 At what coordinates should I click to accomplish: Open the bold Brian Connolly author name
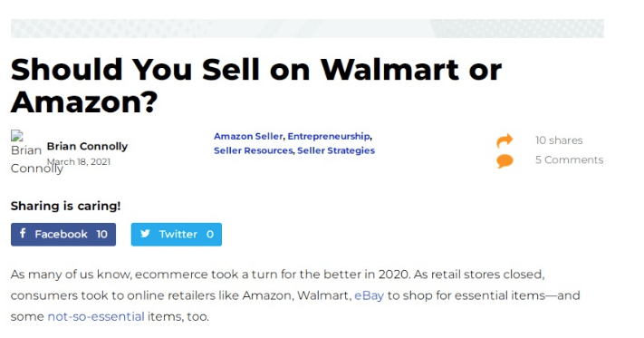pyautogui.click(x=87, y=146)
